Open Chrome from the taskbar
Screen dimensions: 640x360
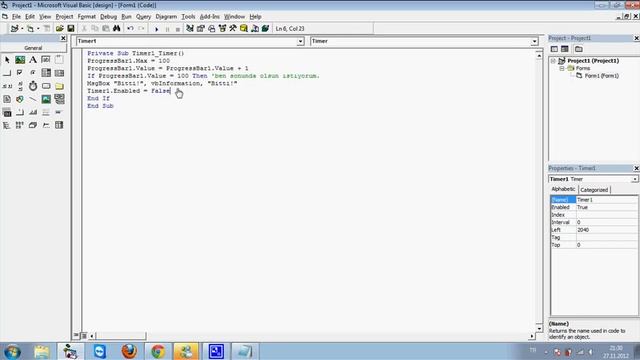158,351
